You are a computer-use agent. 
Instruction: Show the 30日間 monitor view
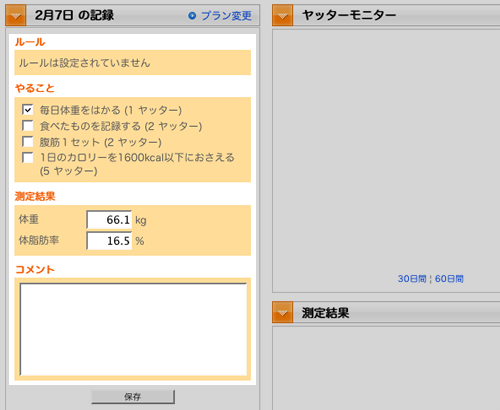point(412,279)
